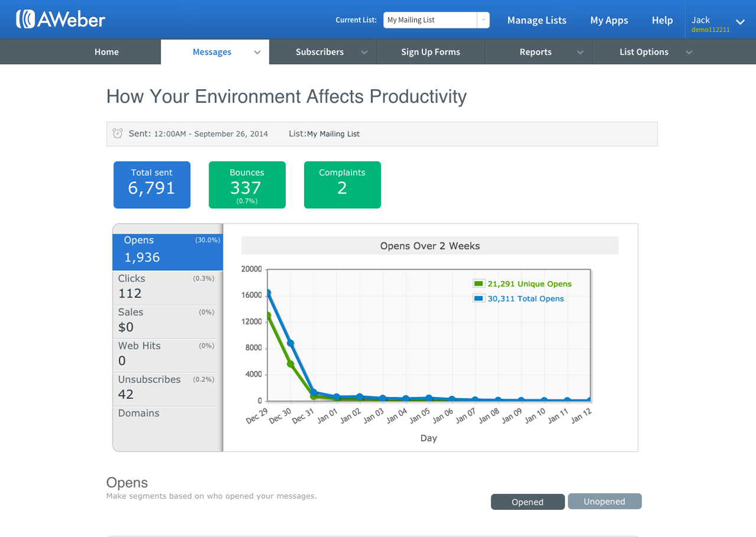
Task: Show the Unsubscribes stat panel
Action: [166, 388]
